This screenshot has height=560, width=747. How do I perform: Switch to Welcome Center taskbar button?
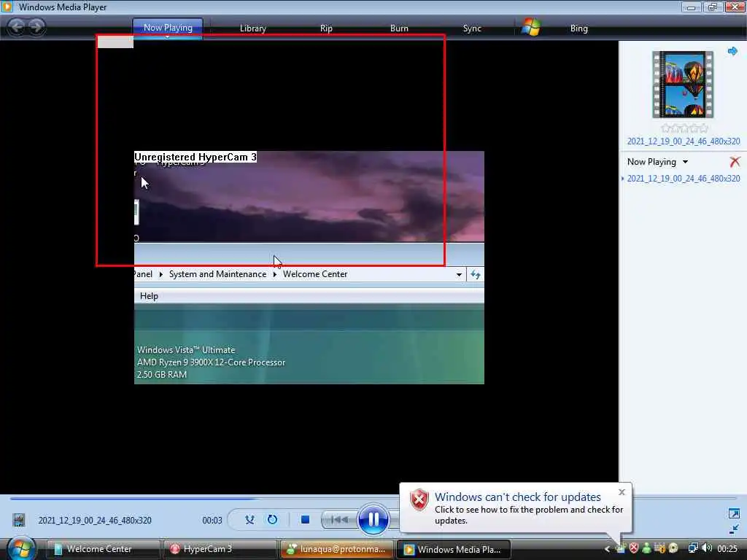point(102,549)
